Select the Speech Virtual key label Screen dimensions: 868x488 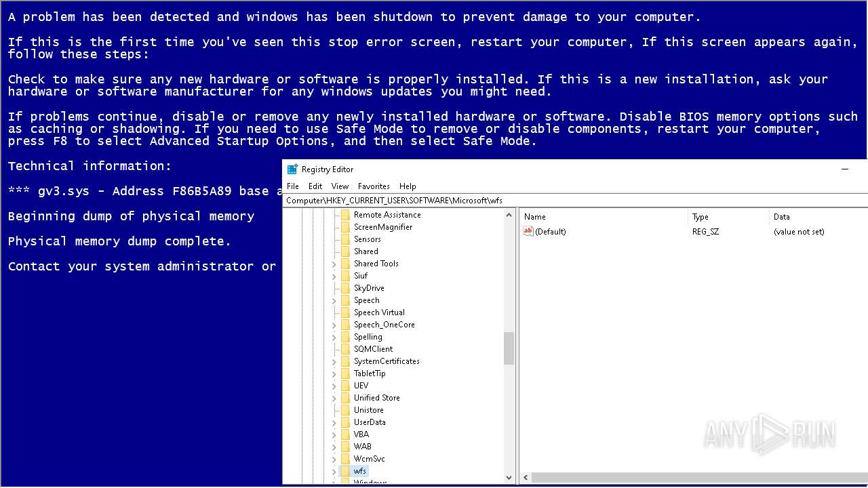(x=379, y=312)
